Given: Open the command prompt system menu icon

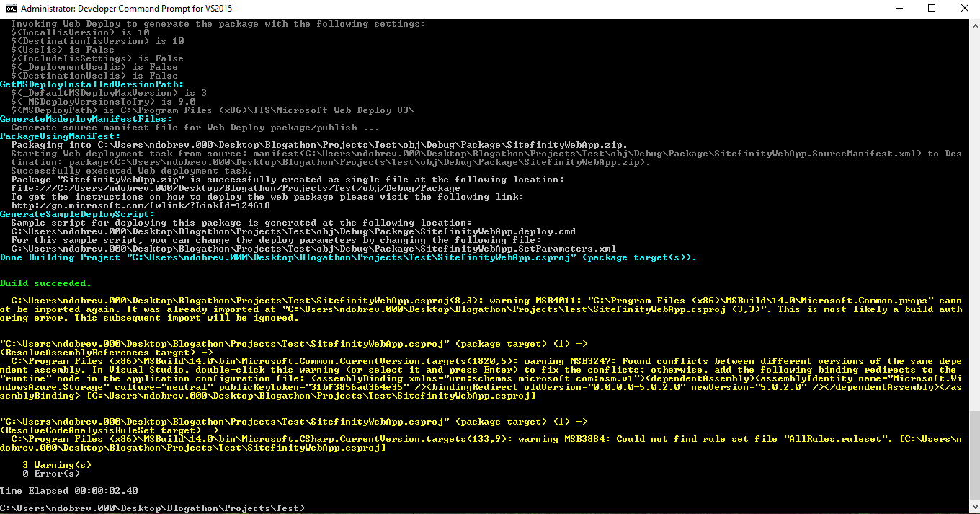Looking at the screenshot, I should coord(11,9).
